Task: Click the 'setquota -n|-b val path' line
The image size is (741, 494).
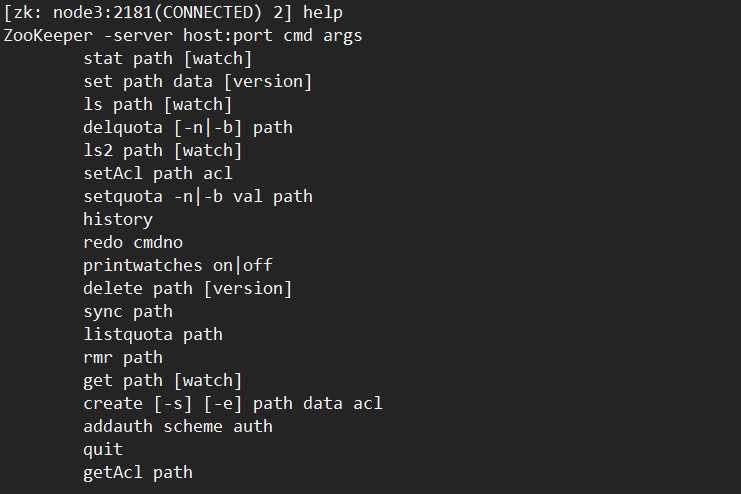Action: (198, 196)
